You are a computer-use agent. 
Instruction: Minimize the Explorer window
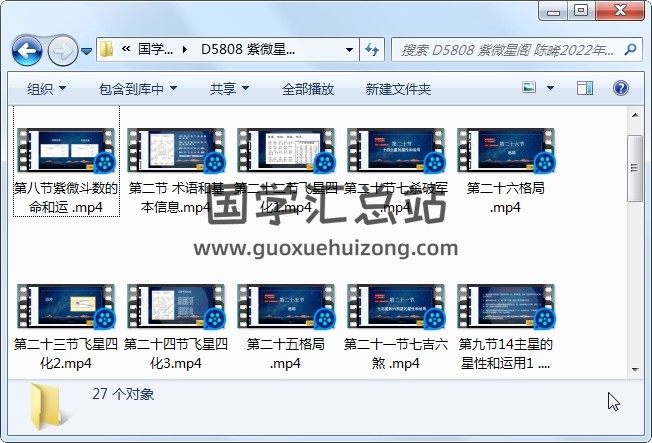coord(553,11)
